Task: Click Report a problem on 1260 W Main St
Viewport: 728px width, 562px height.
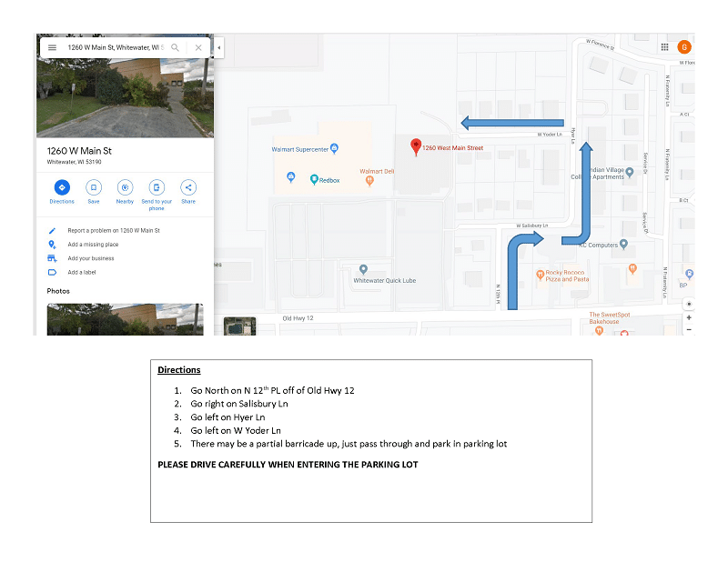Action: coord(114,231)
